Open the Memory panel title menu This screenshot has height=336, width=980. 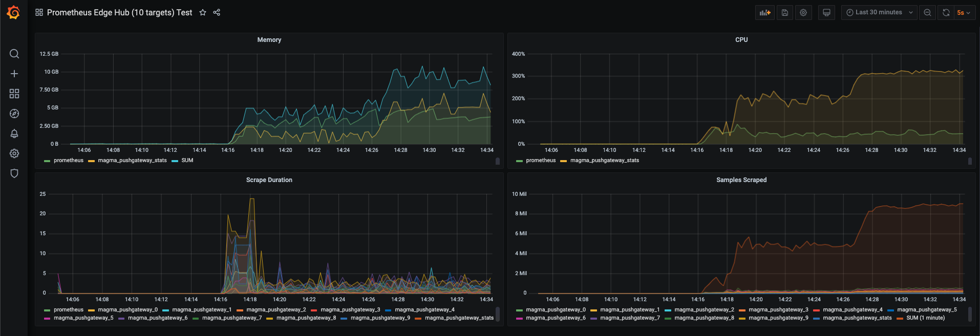point(269,40)
